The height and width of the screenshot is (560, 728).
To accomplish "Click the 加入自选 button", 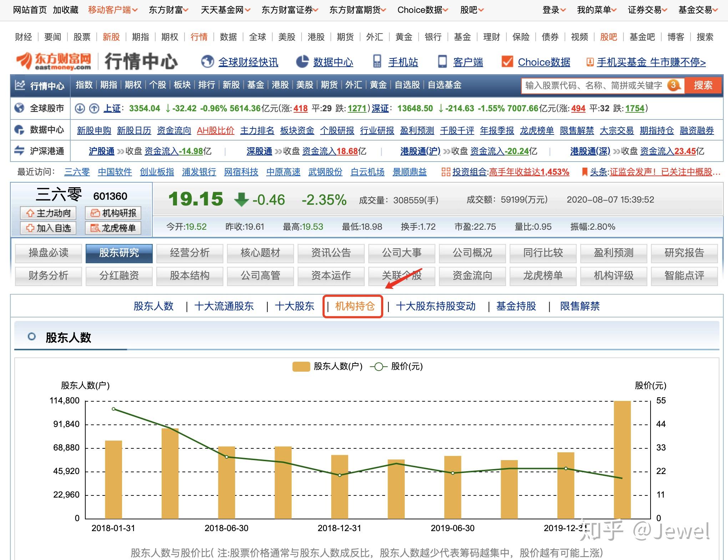I will 48,228.
